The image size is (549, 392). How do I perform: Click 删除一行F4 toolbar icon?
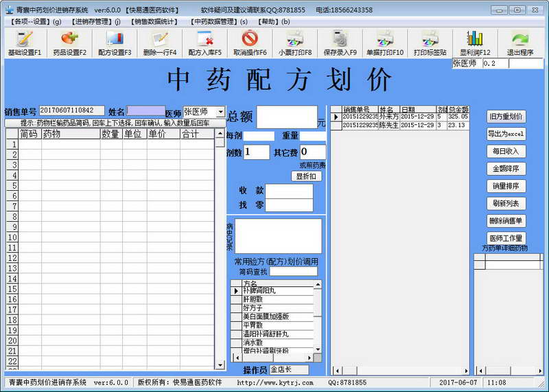pyautogui.click(x=160, y=43)
